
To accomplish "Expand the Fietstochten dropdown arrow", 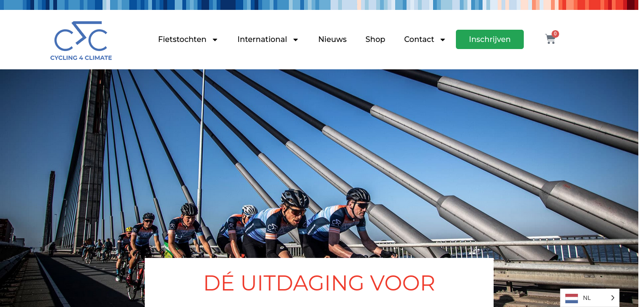I will click(x=215, y=40).
